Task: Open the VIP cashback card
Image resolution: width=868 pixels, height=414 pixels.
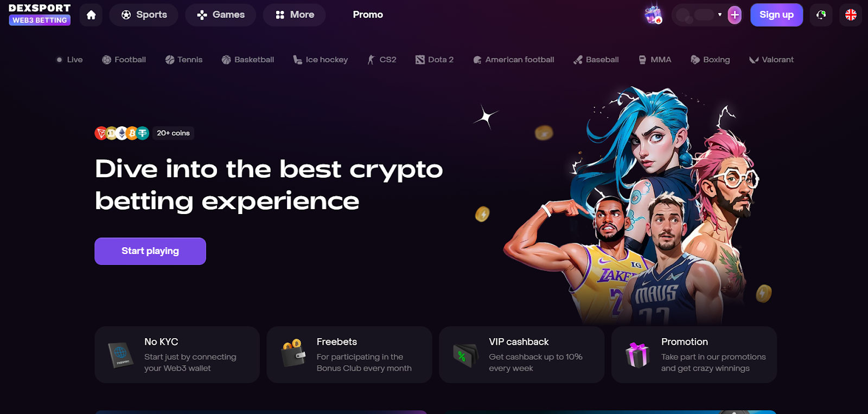Action: pyautogui.click(x=522, y=355)
